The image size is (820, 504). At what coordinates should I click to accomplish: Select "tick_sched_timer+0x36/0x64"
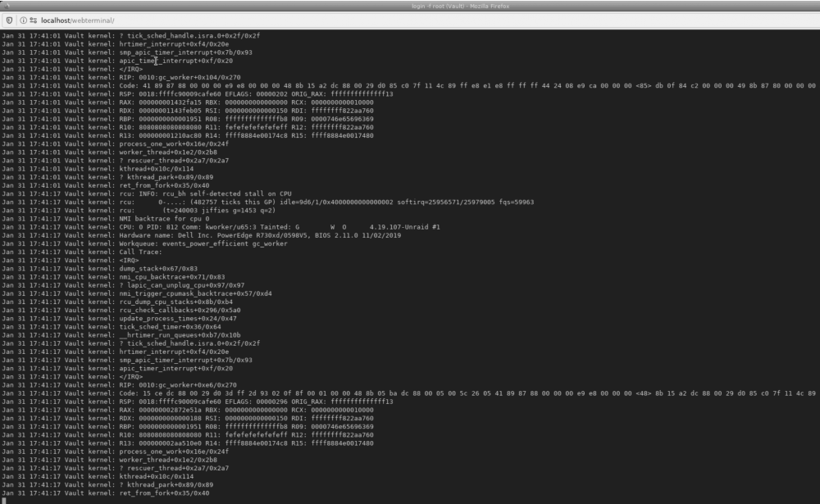click(x=170, y=327)
